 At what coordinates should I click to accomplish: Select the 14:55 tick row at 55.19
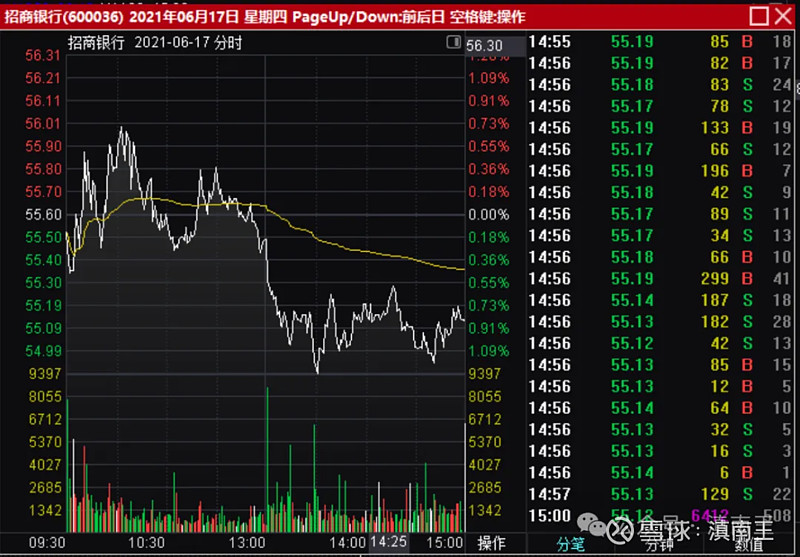(660, 41)
